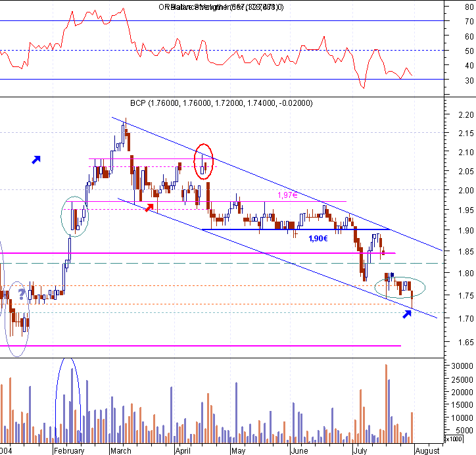Click the 2.10 price axis label

point(466,153)
